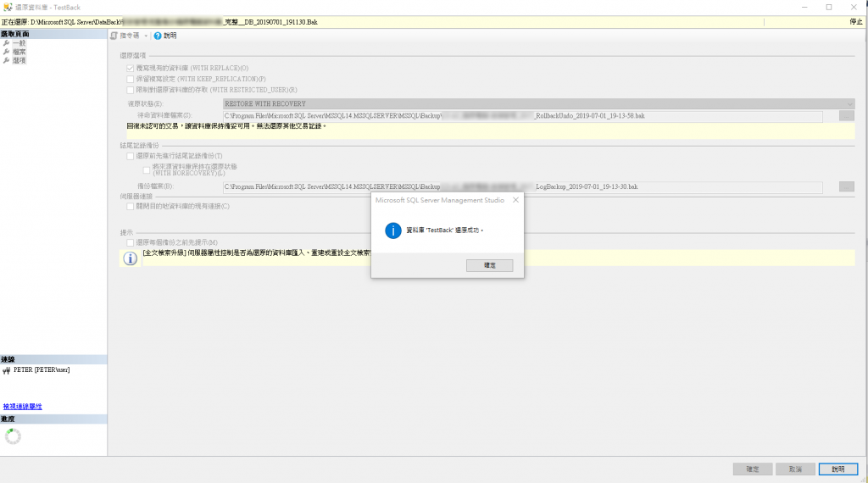Open the 指令碼 script toolbar button
The image size is (868, 483).
125,36
